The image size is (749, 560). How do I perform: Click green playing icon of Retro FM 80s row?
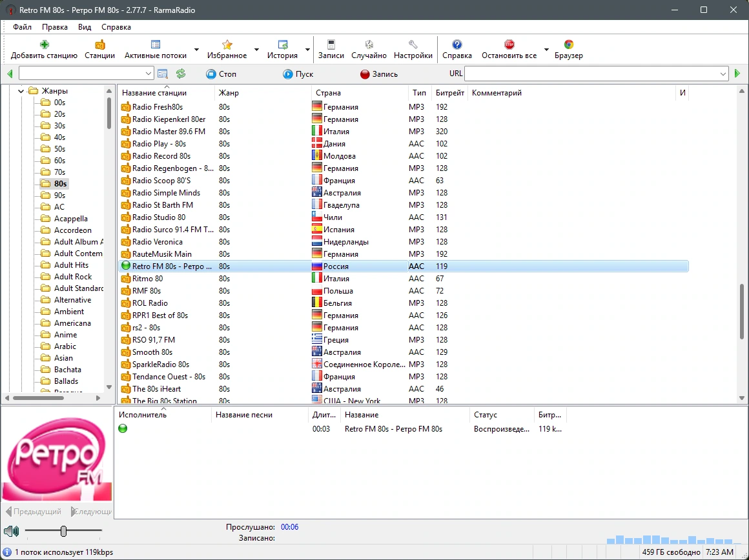coord(126,266)
